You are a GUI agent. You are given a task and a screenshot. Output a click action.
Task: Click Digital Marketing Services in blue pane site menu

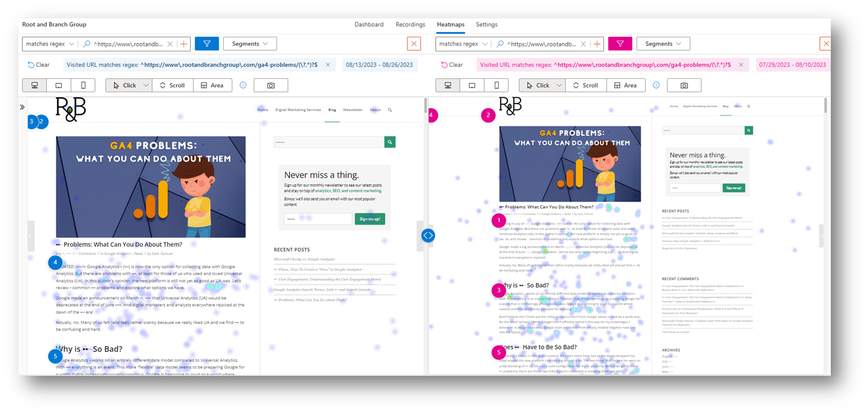(298, 109)
